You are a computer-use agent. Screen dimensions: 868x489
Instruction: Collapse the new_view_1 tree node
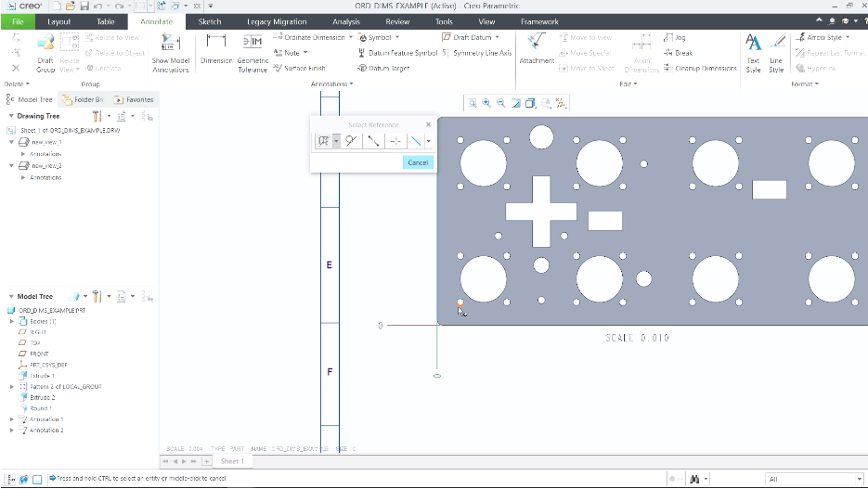point(12,142)
